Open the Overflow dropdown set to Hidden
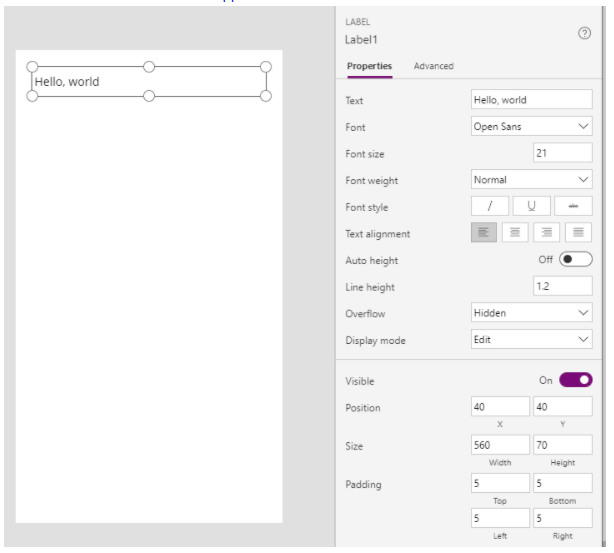Screen dimensions: 614x553 pyautogui.click(x=532, y=313)
